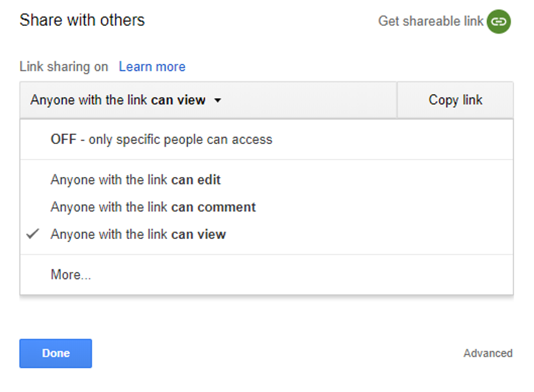Click the checkmark beside the can view option

(x=33, y=234)
